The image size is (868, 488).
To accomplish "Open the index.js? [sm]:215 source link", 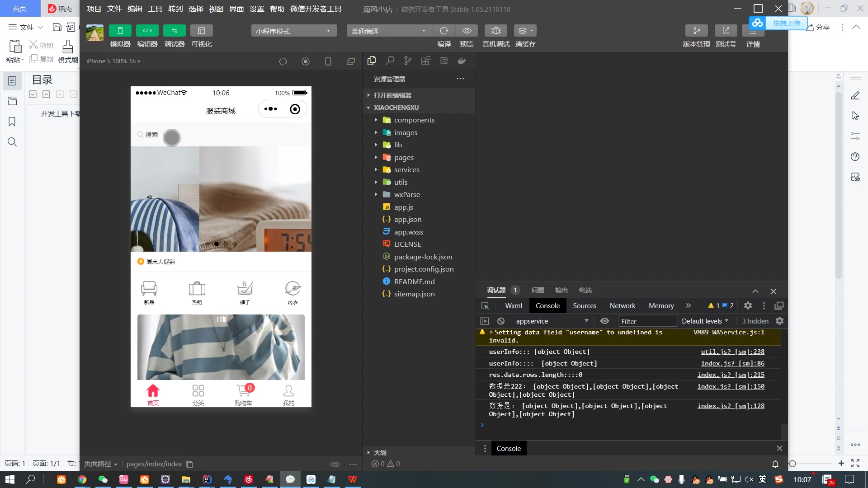I will pyautogui.click(x=731, y=375).
